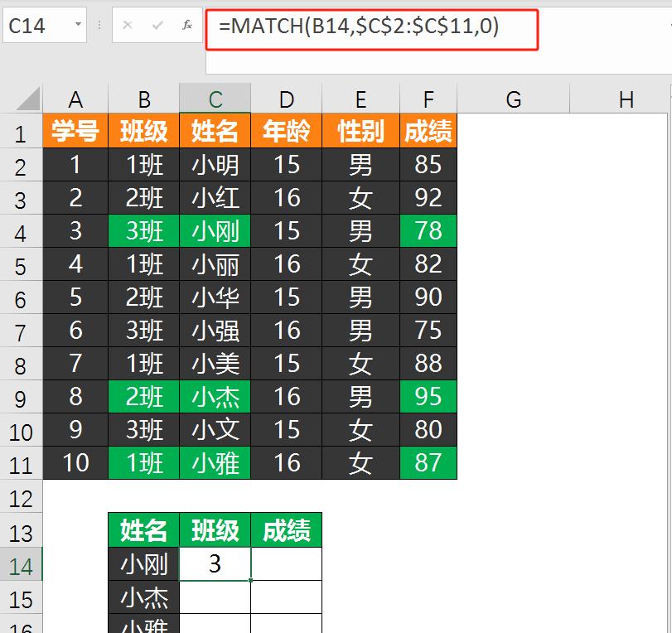
Task: Click the green score cell 78
Action: click(428, 231)
